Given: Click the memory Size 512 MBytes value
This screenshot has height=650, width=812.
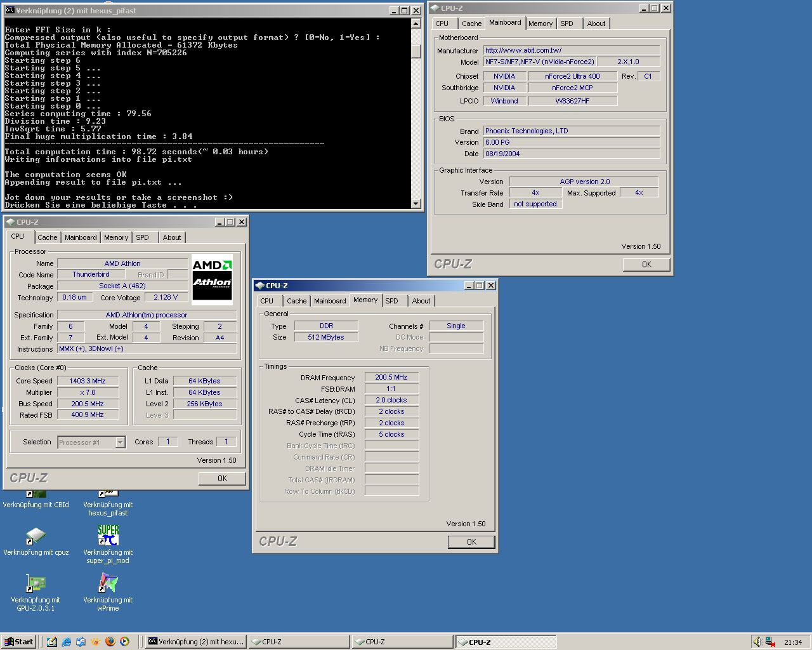Looking at the screenshot, I should pyautogui.click(x=326, y=337).
